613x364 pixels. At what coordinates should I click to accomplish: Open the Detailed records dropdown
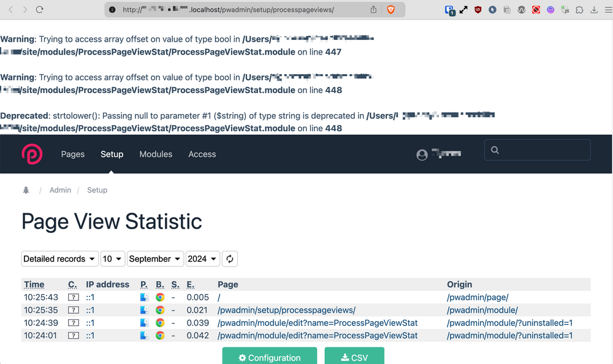tap(60, 259)
